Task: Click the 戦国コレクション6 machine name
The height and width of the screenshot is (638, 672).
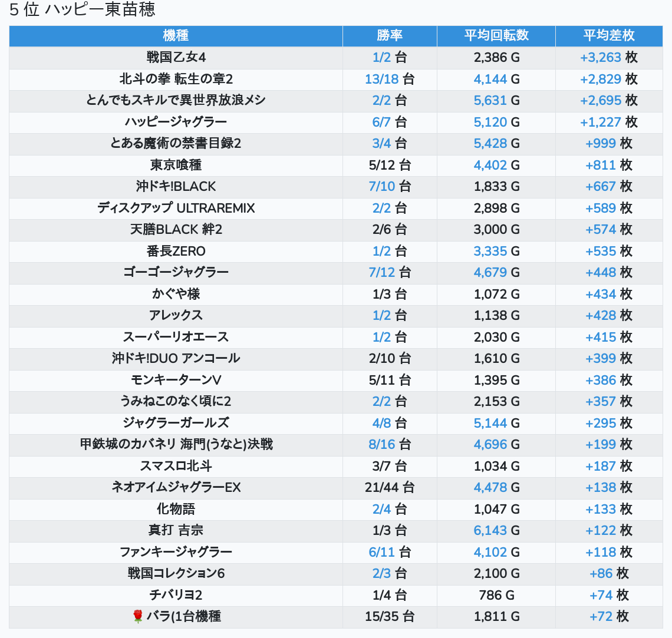Action: (x=176, y=574)
